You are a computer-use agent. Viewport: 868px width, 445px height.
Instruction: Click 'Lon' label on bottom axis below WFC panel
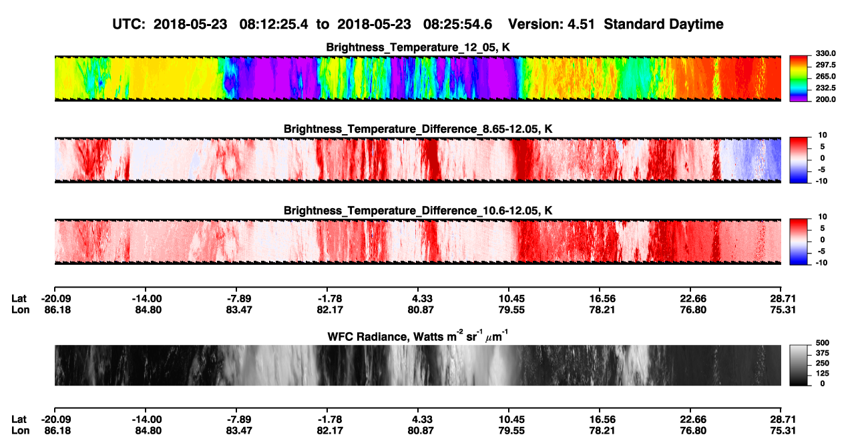point(20,430)
